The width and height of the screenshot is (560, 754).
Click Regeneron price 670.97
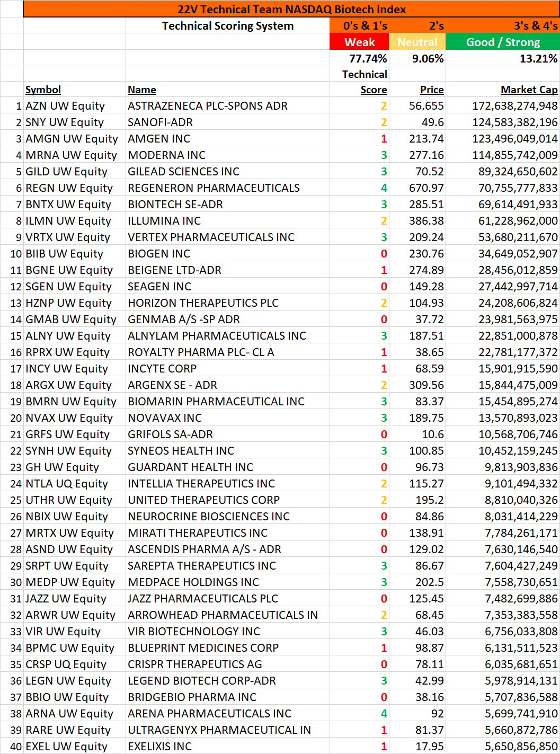pos(417,188)
